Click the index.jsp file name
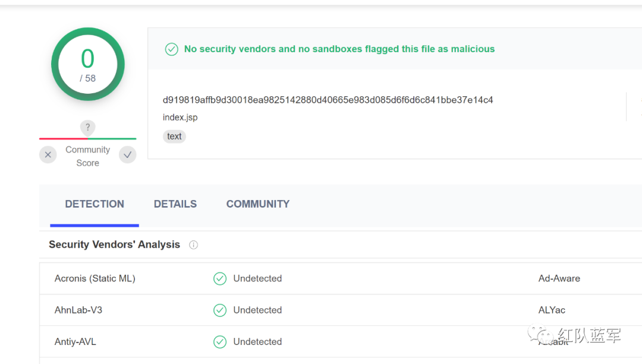The height and width of the screenshot is (364, 642). pyautogui.click(x=180, y=118)
